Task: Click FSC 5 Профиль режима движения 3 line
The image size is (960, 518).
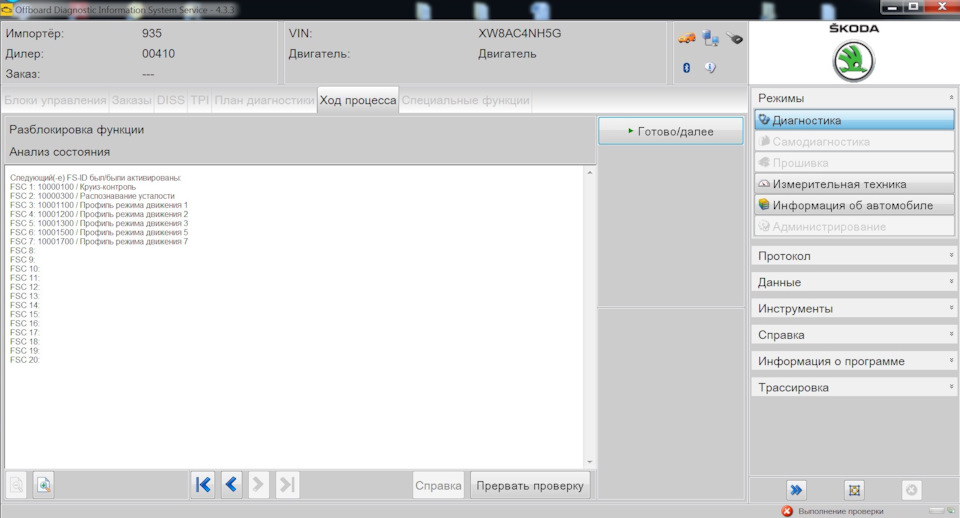Action: (x=99, y=223)
